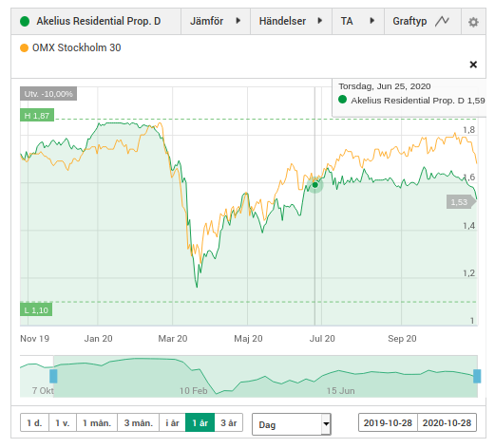Select the 1 v. time range
This screenshot has height=448, width=495.
63,422
